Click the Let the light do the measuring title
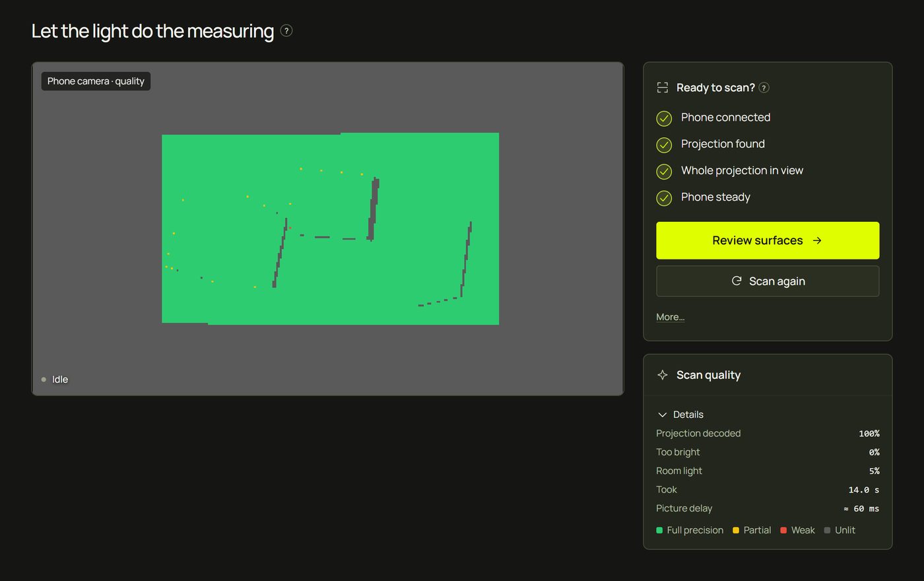 click(152, 31)
